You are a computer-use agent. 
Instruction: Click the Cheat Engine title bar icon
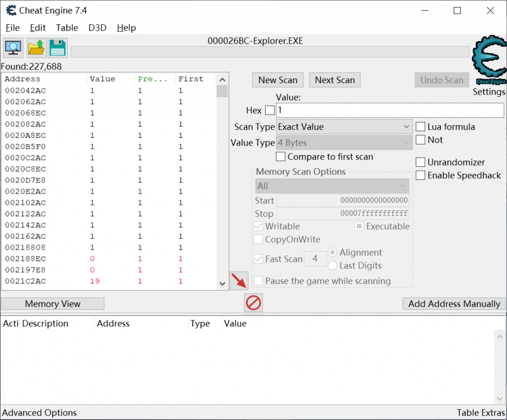(x=11, y=11)
